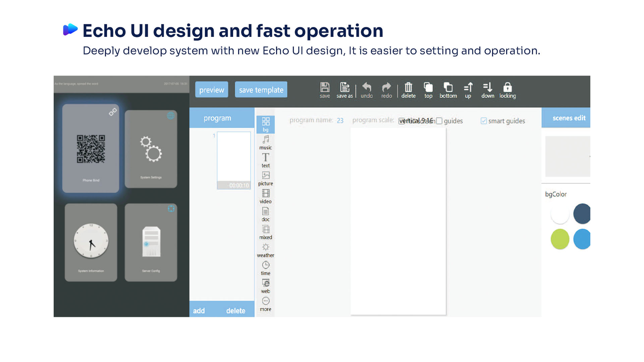
Task: Add a mixed media element
Action: pos(266,232)
